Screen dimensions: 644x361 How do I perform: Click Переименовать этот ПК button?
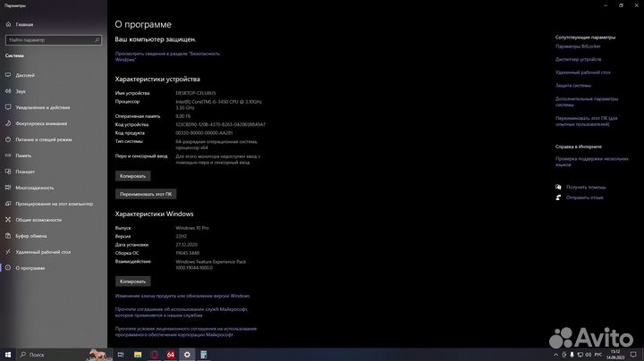(x=146, y=194)
